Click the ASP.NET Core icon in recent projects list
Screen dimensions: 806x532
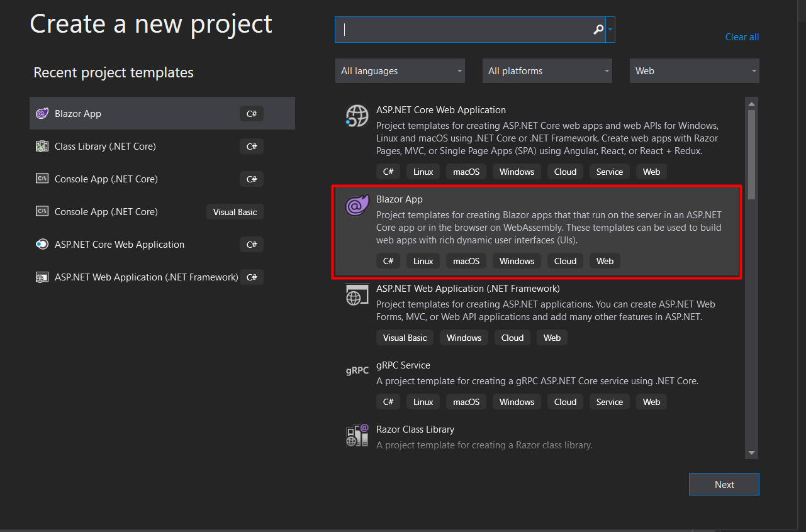tap(42, 244)
